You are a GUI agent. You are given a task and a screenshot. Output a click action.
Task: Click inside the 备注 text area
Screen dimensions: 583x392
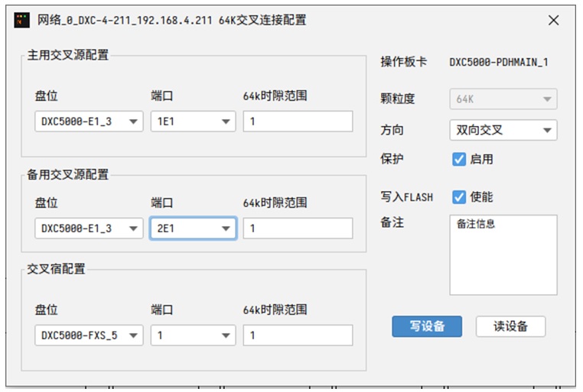[503, 254]
